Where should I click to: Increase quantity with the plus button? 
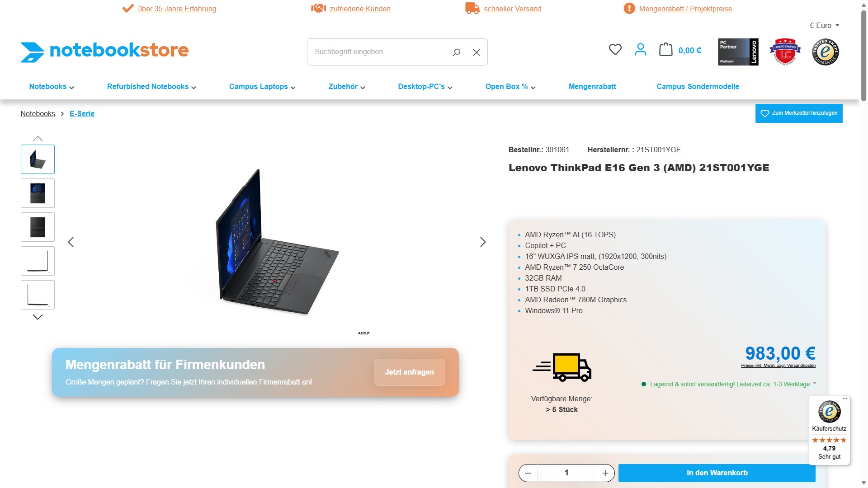coord(605,473)
